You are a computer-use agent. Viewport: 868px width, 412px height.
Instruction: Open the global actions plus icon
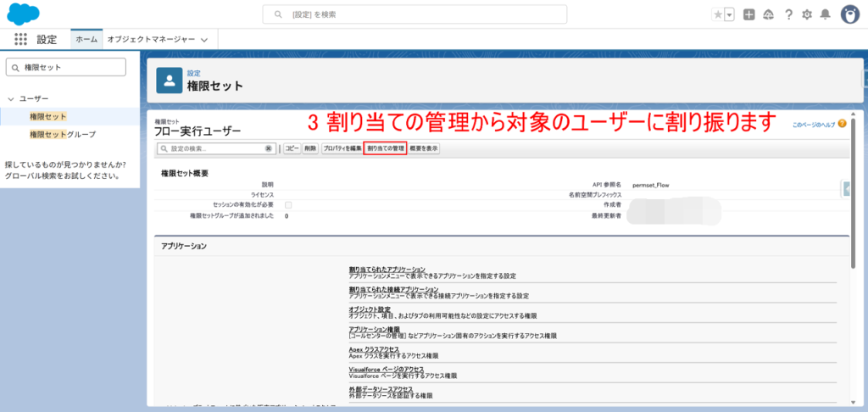click(748, 14)
